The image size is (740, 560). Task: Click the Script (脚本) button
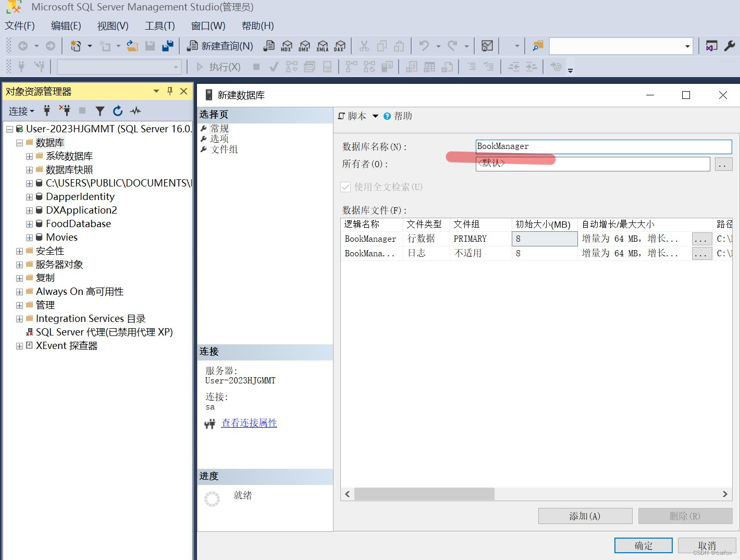352,116
